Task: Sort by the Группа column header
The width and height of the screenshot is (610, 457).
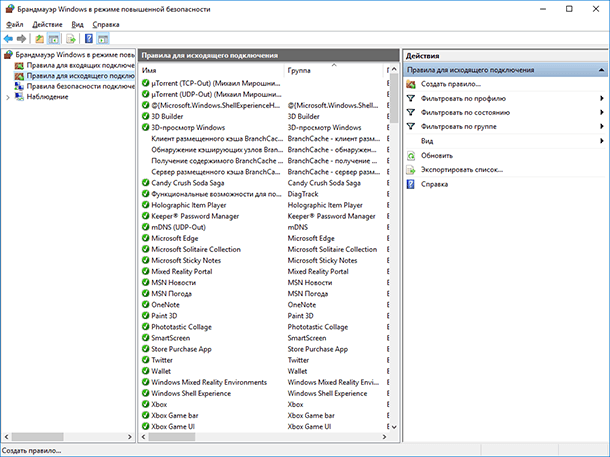Action: click(334, 70)
